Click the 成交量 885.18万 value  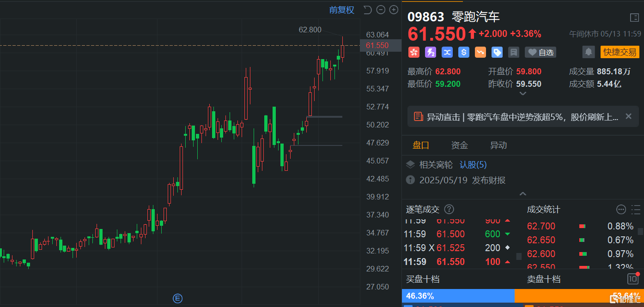pyautogui.click(x=614, y=72)
